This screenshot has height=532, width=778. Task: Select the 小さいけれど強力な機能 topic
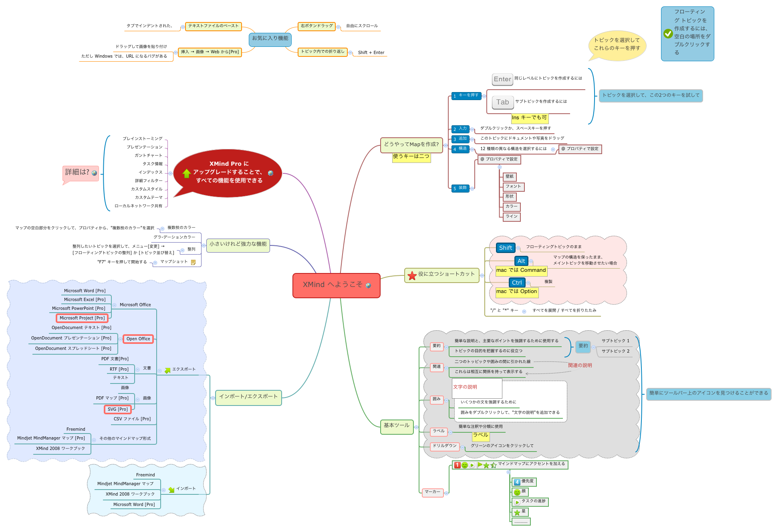coord(238,244)
